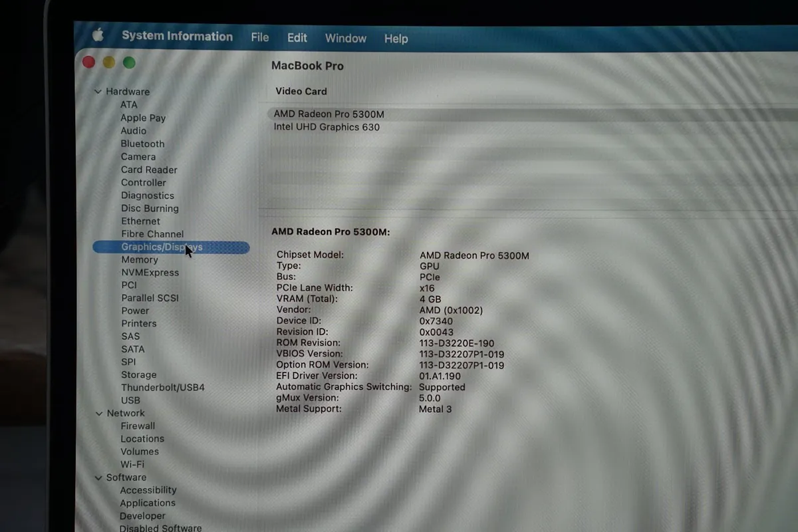Select the AMD Radeon Pro 5300M entry
The width and height of the screenshot is (798, 532).
tap(327, 114)
